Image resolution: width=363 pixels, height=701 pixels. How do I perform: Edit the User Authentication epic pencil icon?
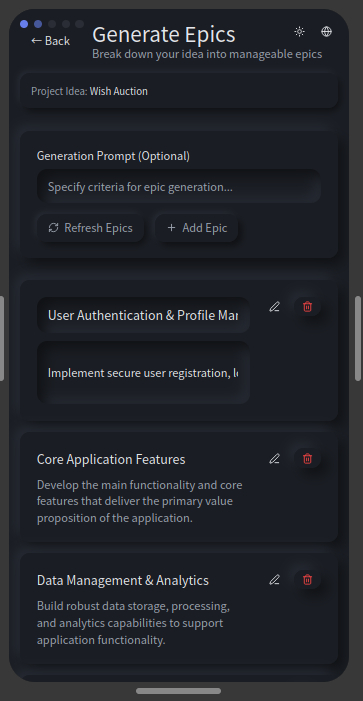[274, 307]
